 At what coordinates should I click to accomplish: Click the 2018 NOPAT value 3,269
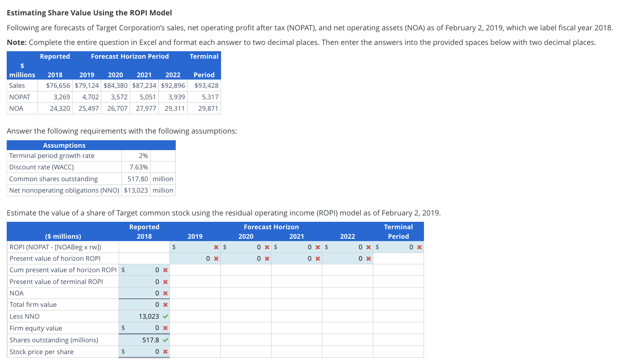[x=62, y=97]
